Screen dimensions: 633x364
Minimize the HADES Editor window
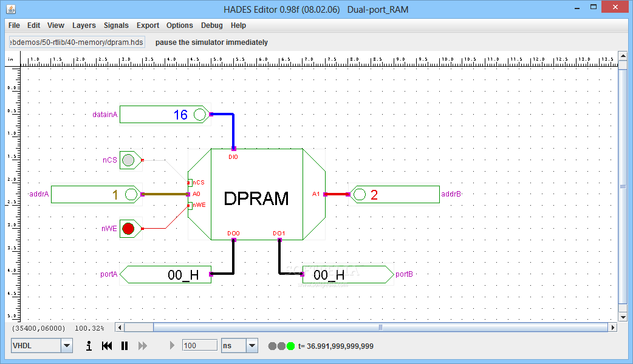577,8
